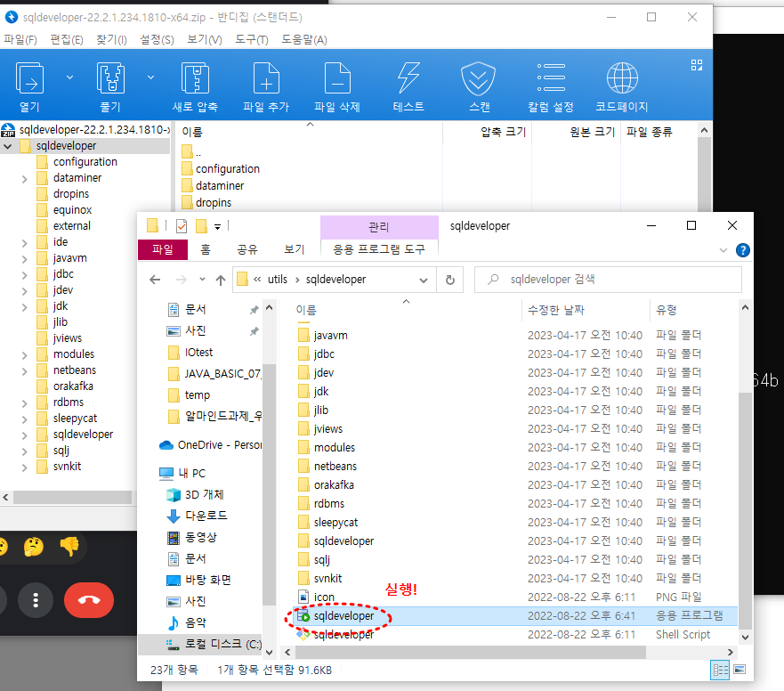784x691 pixels.
Task: Expand the modules node in Bandizip tree
Action: [25, 354]
